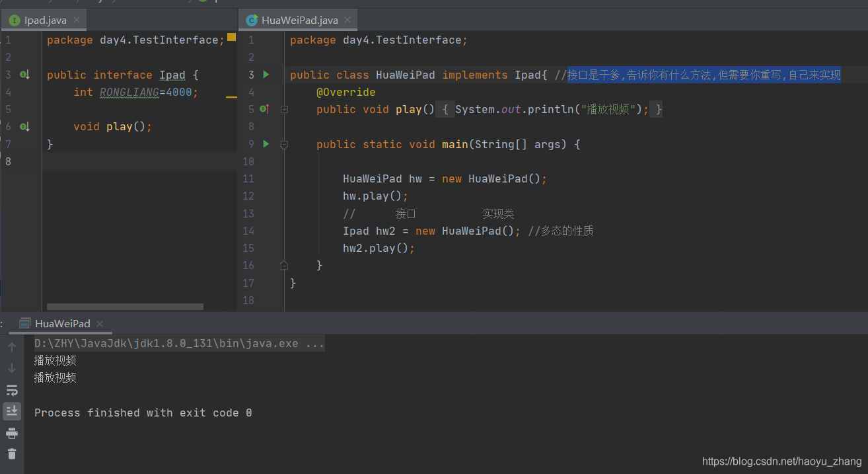Click 'HuaWeiPad hw = new HuaWeiPad();' line

(x=445, y=178)
